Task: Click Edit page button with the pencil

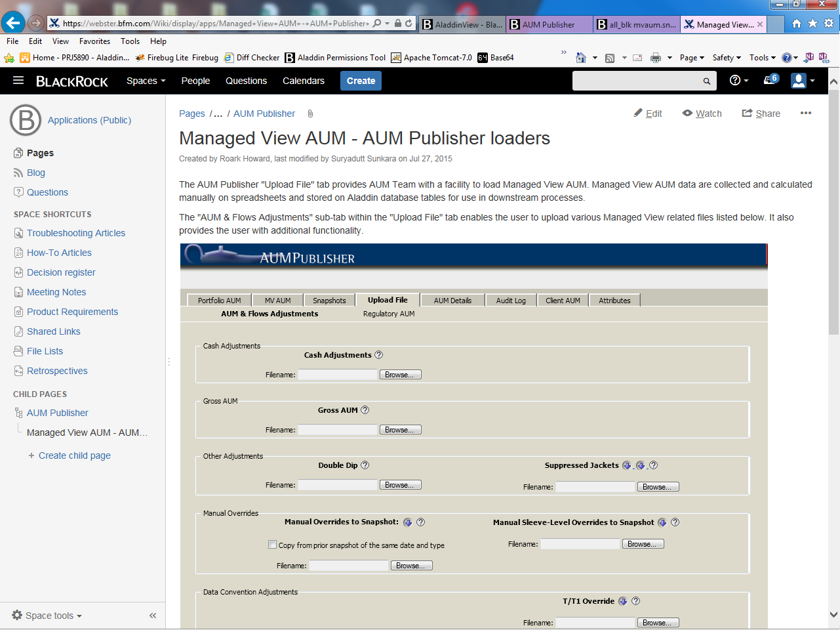Action: [x=647, y=114]
